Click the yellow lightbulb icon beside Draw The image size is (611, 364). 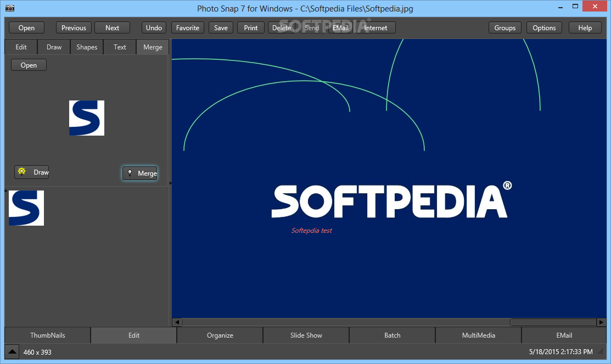click(22, 171)
